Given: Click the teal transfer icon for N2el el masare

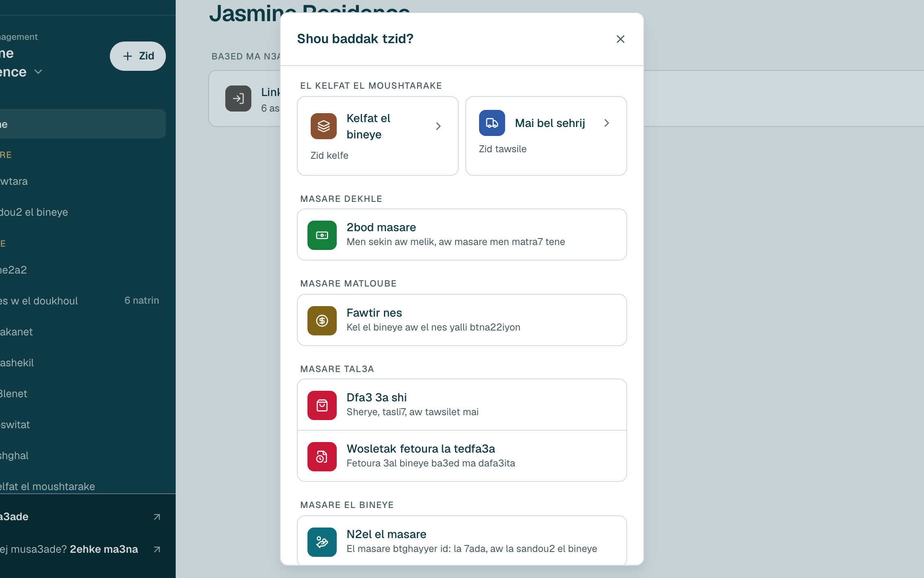Looking at the screenshot, I should click(322, 542).
